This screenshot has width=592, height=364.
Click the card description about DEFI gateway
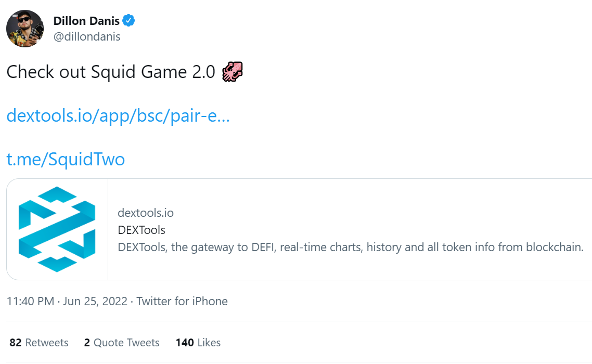(x=351, y=247)
